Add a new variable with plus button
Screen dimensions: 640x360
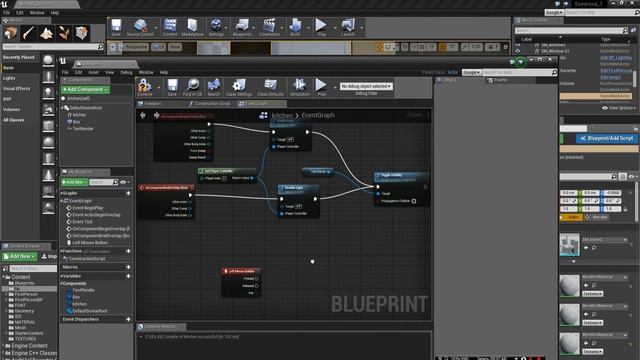point(128,276)
